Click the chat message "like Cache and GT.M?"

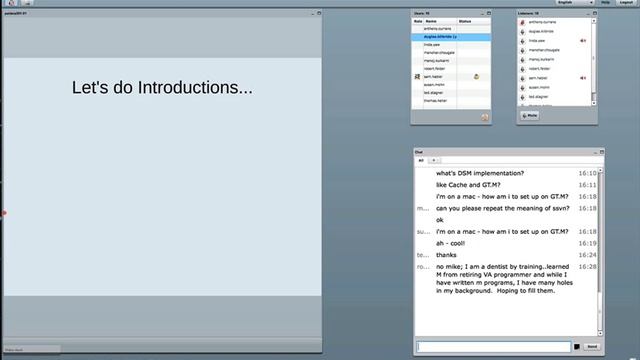468,185
